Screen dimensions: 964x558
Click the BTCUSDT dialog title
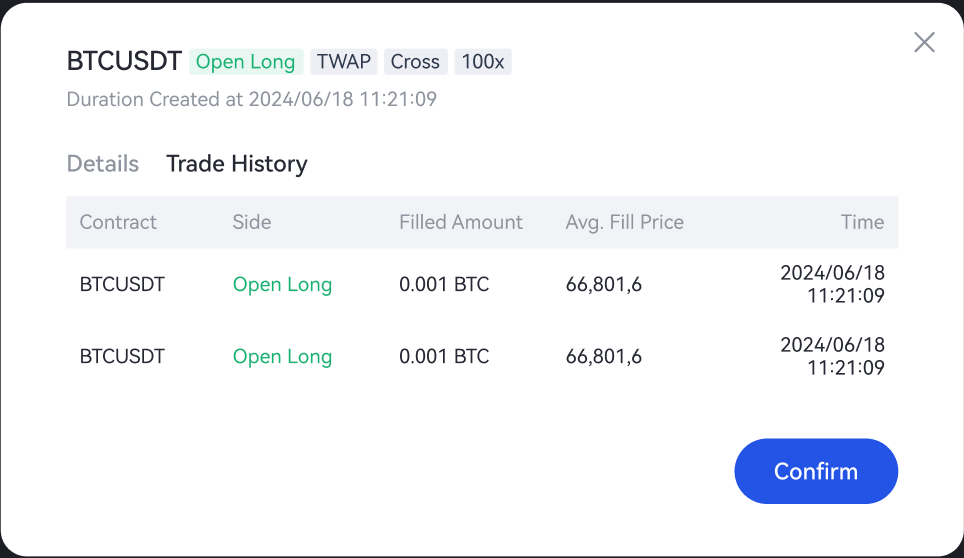point(124,62)
